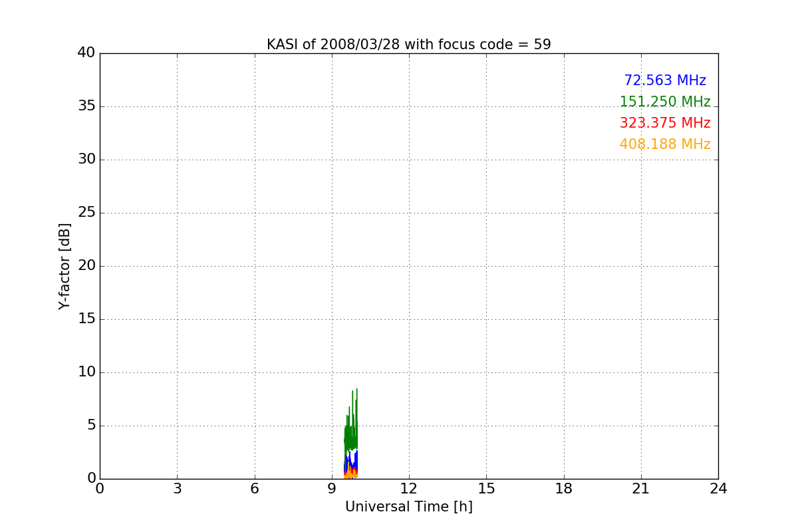Click the x-axis tick label 21

[641, 489]
